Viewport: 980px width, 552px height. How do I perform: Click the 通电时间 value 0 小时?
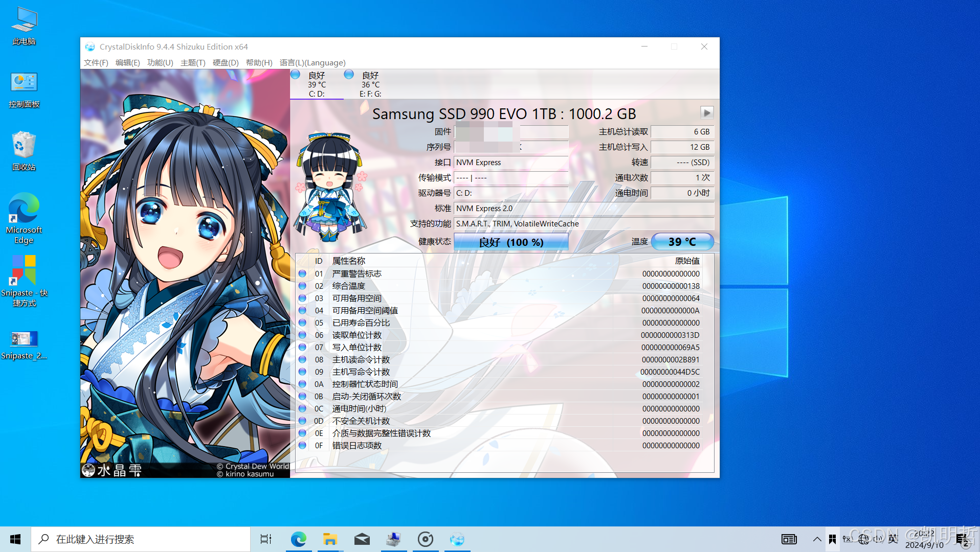[682, 193]
